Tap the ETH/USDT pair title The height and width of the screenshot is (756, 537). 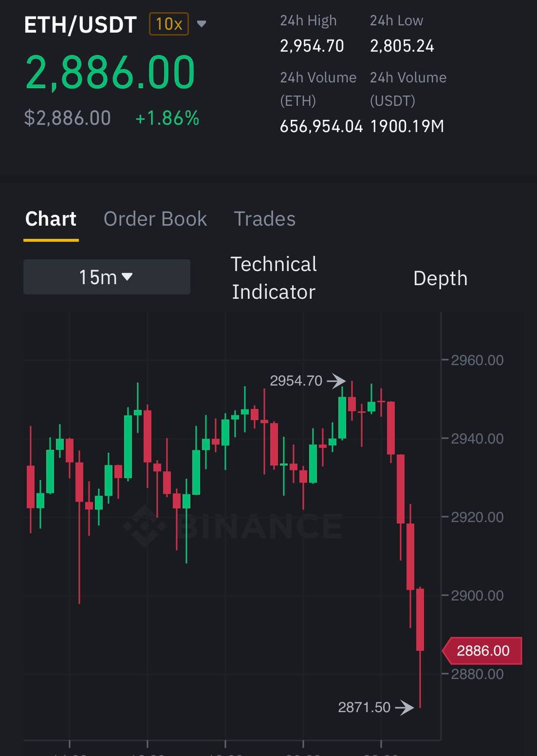point(80,25)
